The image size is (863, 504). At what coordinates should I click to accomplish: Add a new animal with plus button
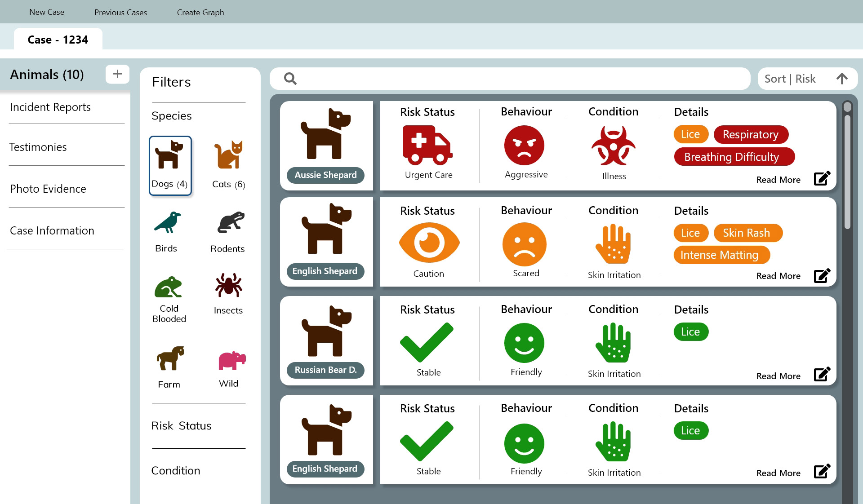117,74
